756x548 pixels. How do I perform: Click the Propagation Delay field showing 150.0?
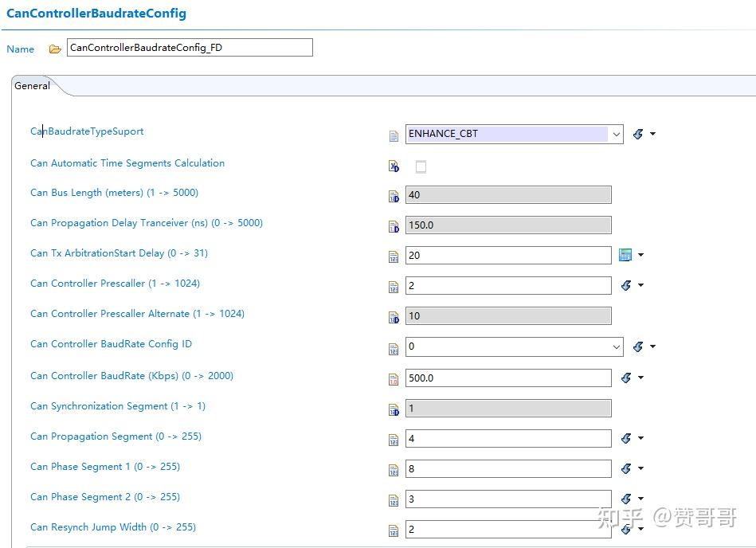coord(508,225)
